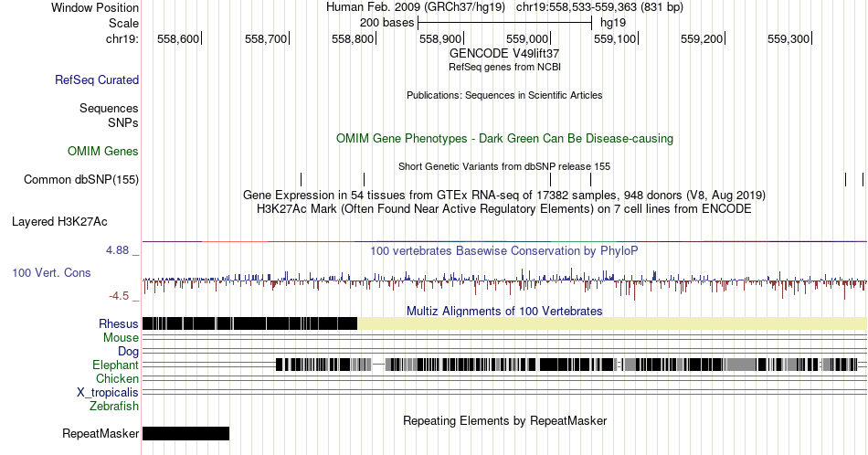Click 'Publications: Sequences in Scientific Articles' title
The image size is (868, 455).
(504, 95)
